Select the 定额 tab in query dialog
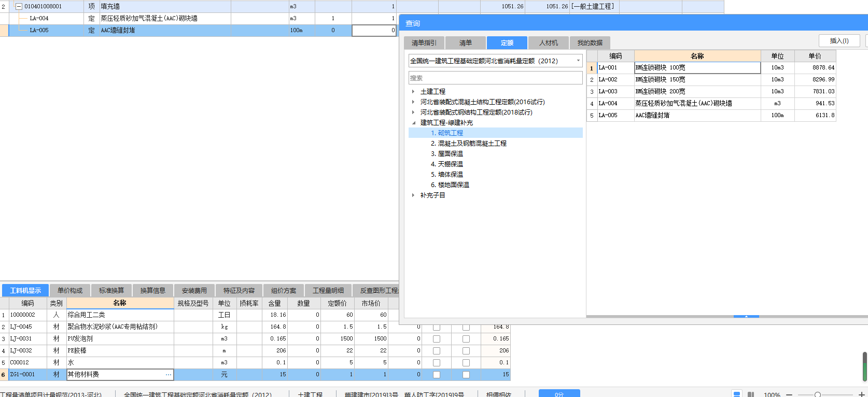The image size is (868, 397). [x=507, y=43]
